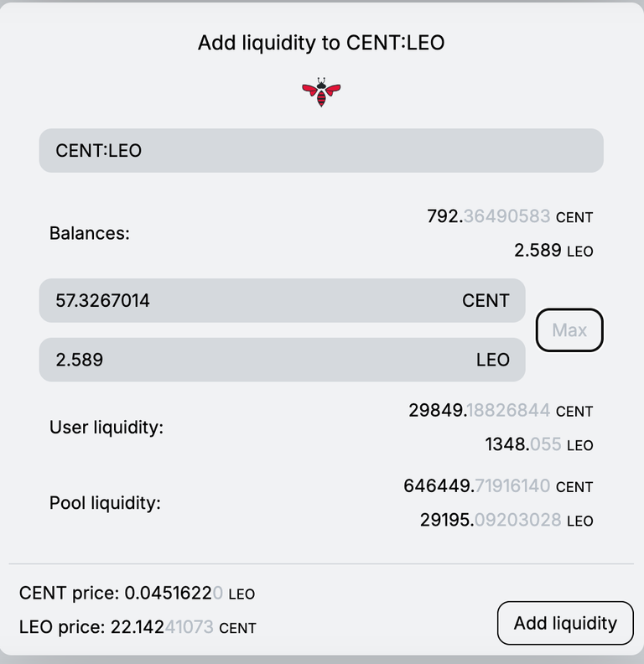Click the user liquidity 1348.055 LEO value
Viewport: 644px width, 664px height.
pos(539,444)
